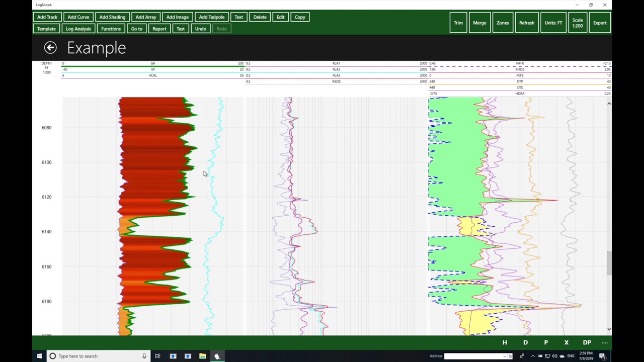Select the HDRA curve header
Viewport: 644px width, 362px height.
point(520,94)
